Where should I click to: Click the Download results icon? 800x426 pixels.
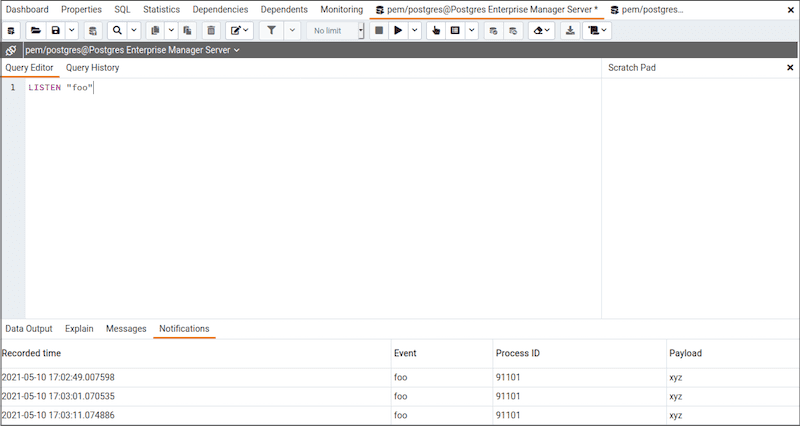click(x=570, y=31)
